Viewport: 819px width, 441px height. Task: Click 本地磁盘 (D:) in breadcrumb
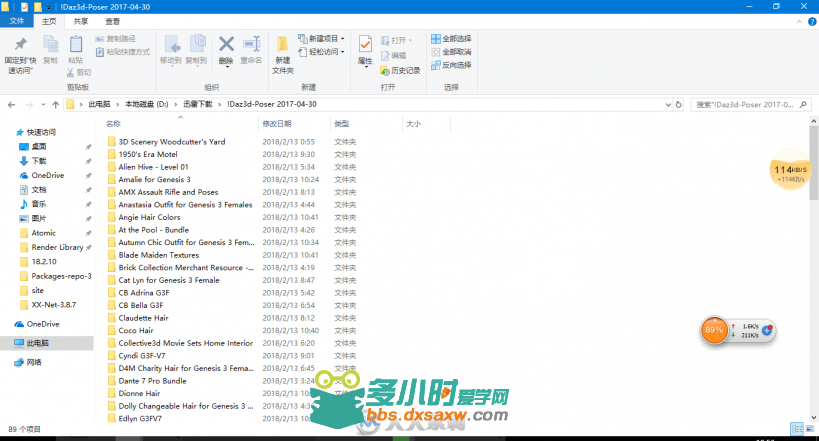point(147,105)
